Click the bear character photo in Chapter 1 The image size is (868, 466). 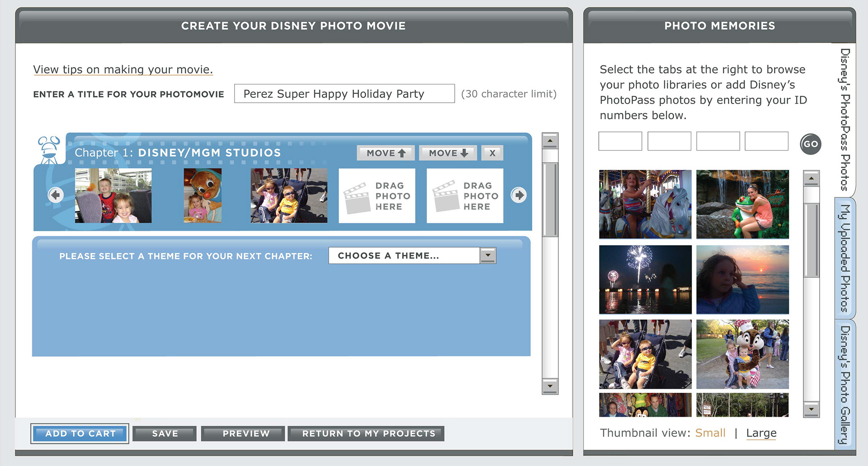[x=203, y=196]
